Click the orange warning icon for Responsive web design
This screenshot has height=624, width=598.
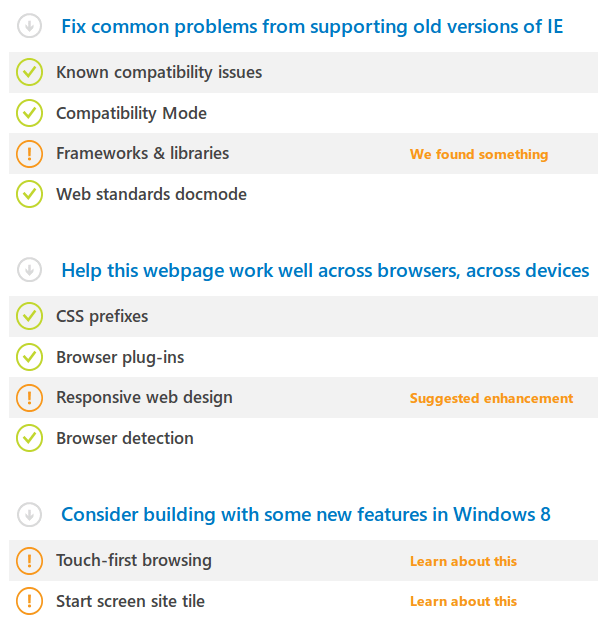pos(29,398)
